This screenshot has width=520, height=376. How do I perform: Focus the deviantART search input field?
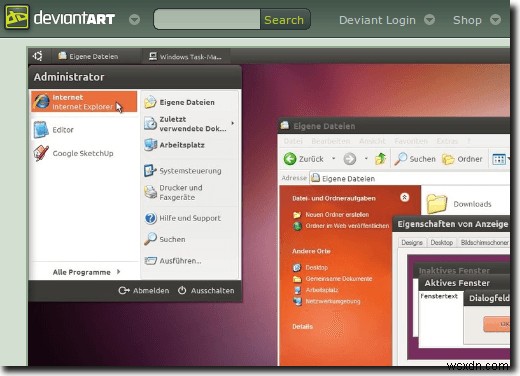(207, 19)
